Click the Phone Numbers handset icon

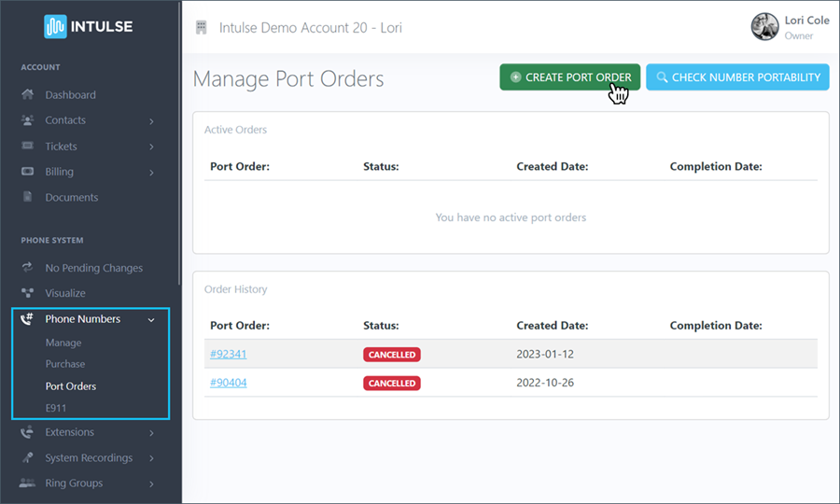pyautogui.click(x=27, y=318)
